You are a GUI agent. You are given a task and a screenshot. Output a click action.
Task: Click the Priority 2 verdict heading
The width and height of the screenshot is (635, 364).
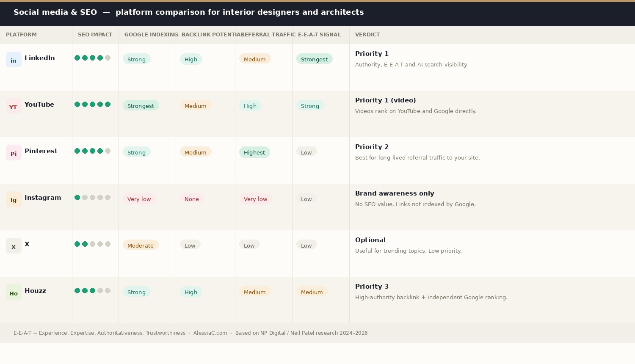click(372, 147)
